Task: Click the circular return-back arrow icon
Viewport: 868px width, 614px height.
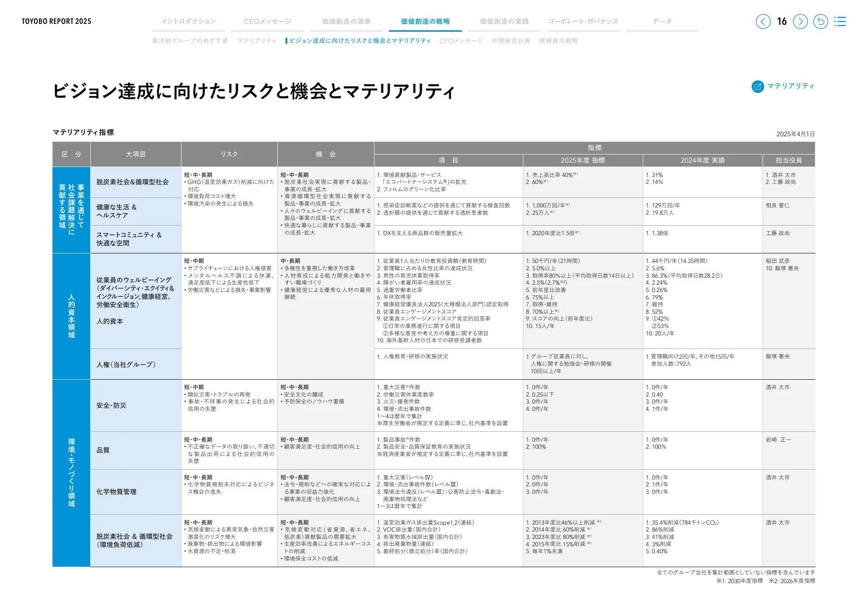Action: [820, 21]
